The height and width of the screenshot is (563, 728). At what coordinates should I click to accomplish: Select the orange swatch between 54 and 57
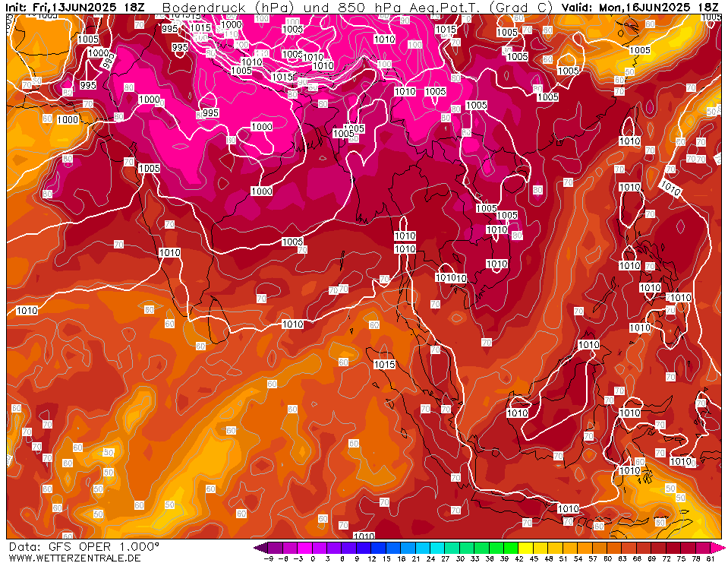tap(586, 547)
